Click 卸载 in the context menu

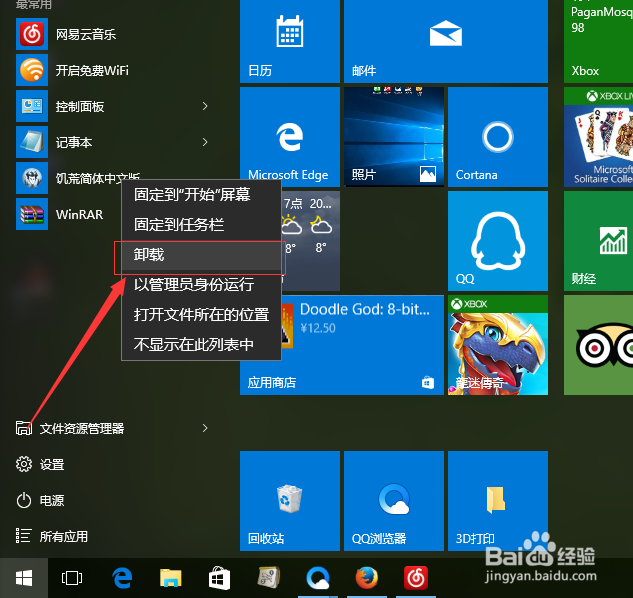pos(201,255)
